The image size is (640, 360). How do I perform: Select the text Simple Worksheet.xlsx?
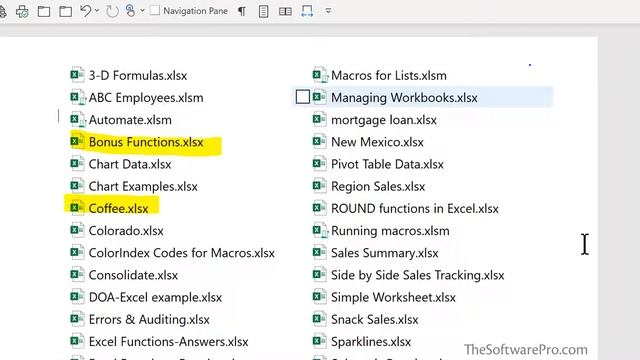(393, 297)
